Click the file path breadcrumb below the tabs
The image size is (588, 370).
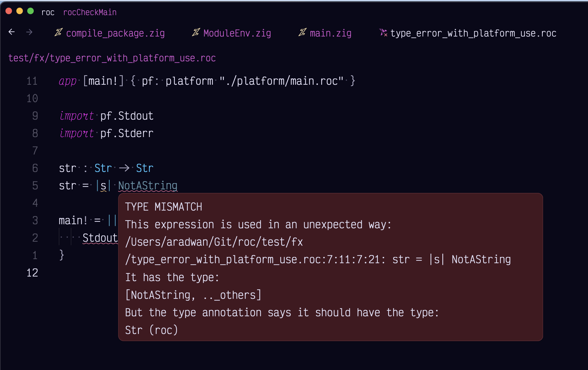[x=112, y=58]
